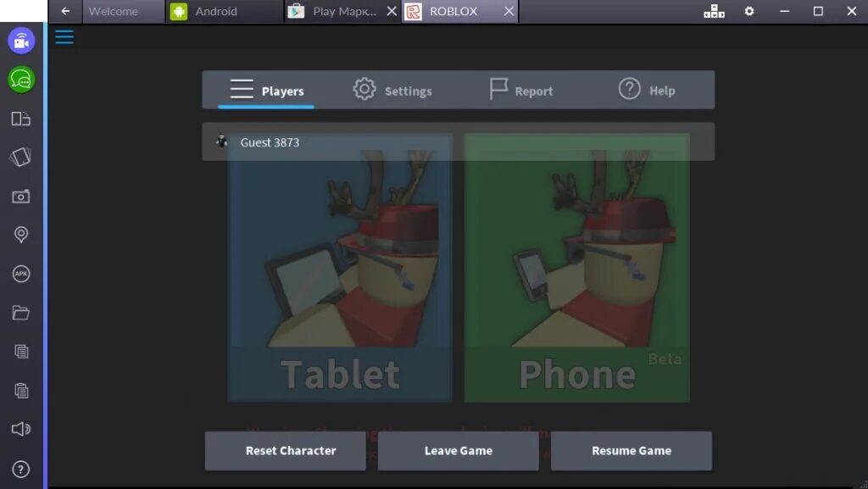This screenshot has width=868, height=489.
Task: Click the copy icon in sidebar
Action: pos(21,352)
